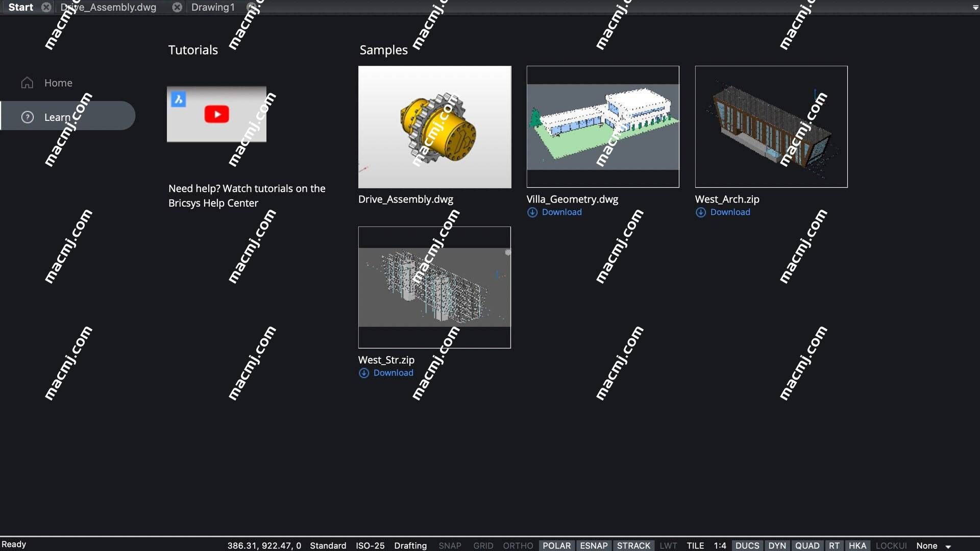The height and width of the screenshot is (551, 980).
Task: Close the Start tab
Action: (x=46, y=7)
